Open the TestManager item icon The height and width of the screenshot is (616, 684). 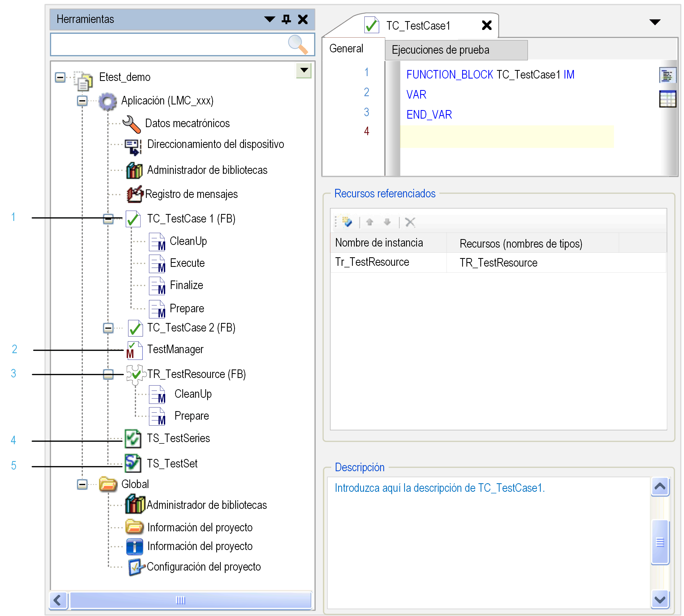134,350
